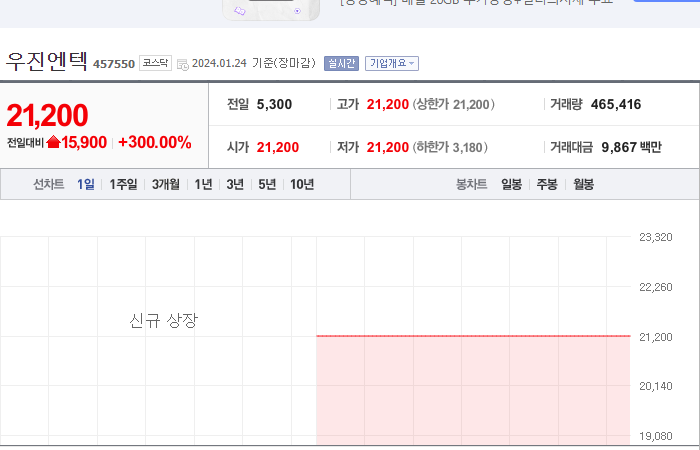Click the 신규 상장 chart label
The width and height of the screenshot is (700, 450).
(163, 320)
